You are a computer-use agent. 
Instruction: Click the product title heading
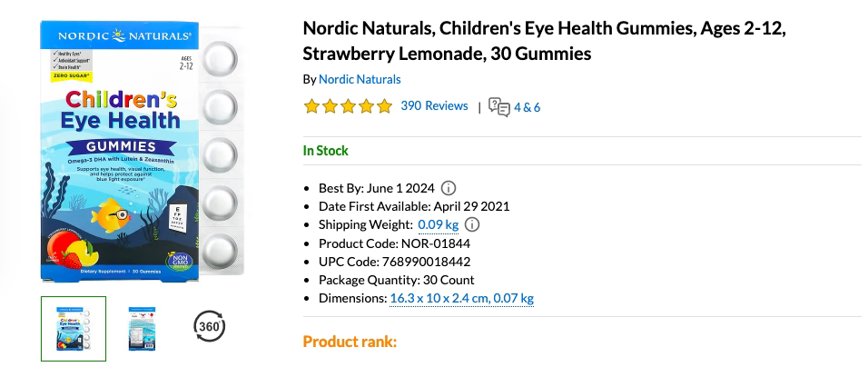[544, 41]
